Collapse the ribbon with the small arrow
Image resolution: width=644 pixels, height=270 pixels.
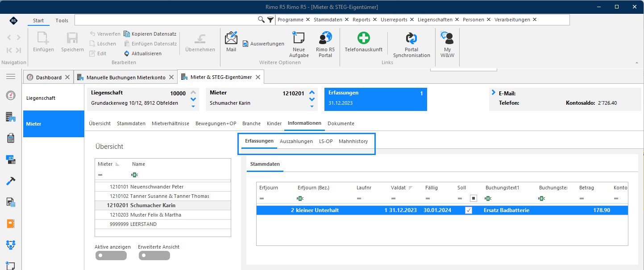(636, 63)
